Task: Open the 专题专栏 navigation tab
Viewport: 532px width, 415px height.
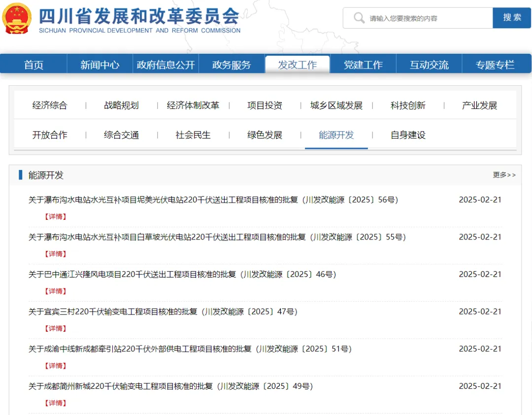Action: pos(495,65)
